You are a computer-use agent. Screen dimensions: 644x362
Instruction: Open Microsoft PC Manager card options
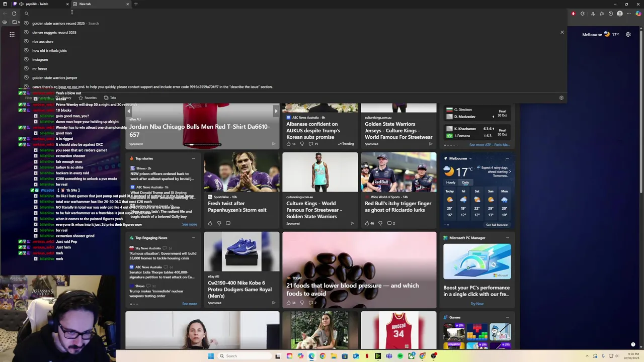click(507, 238)
